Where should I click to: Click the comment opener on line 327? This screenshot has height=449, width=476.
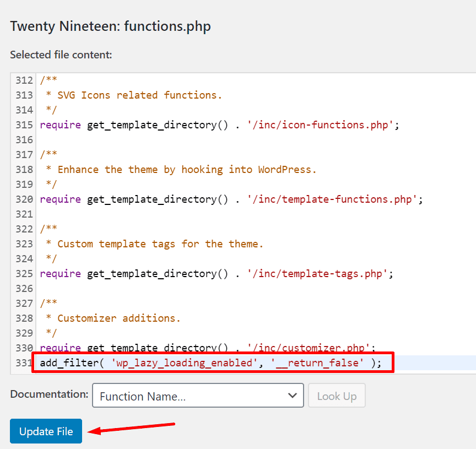48,303
